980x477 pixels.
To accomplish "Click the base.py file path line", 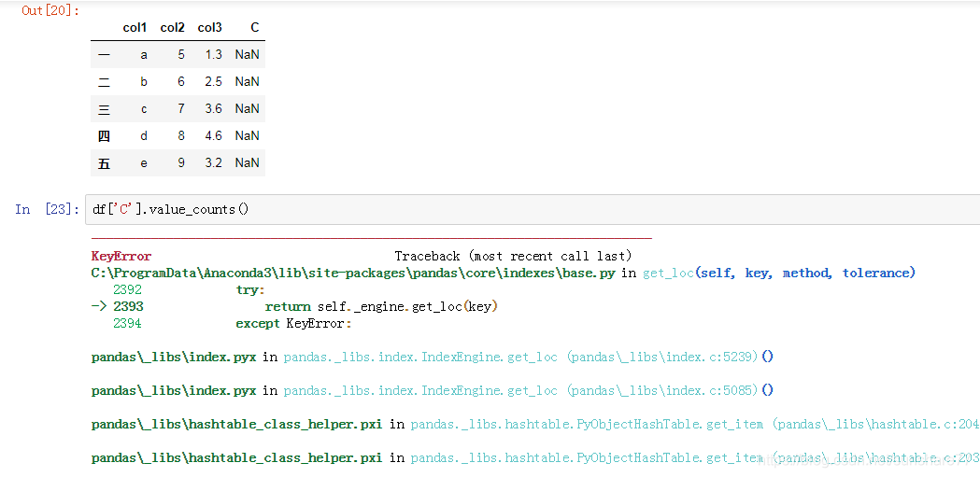I will 504,273.
